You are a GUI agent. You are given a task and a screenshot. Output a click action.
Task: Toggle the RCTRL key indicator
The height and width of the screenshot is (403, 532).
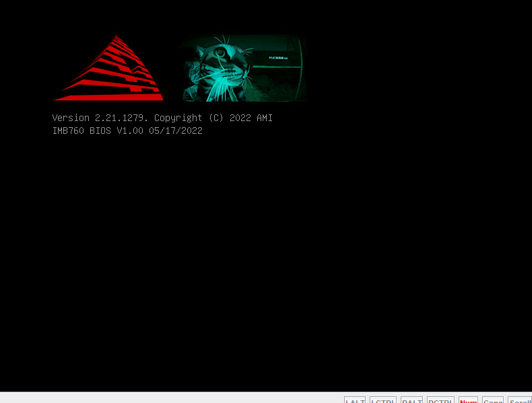[440, 400]
